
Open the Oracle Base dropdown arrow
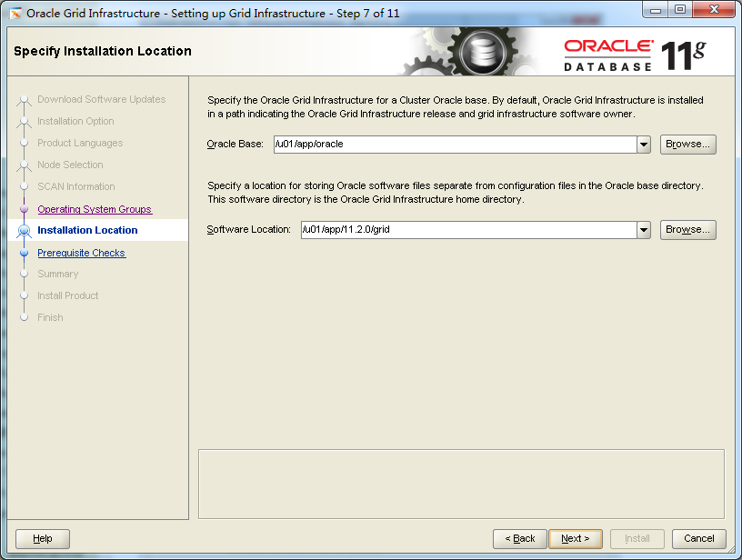[x=644, y=145]
